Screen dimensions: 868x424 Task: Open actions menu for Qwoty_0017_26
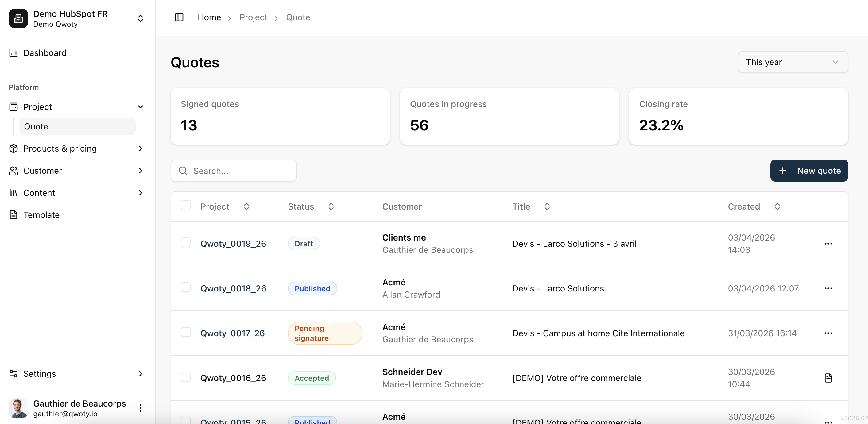828,333
